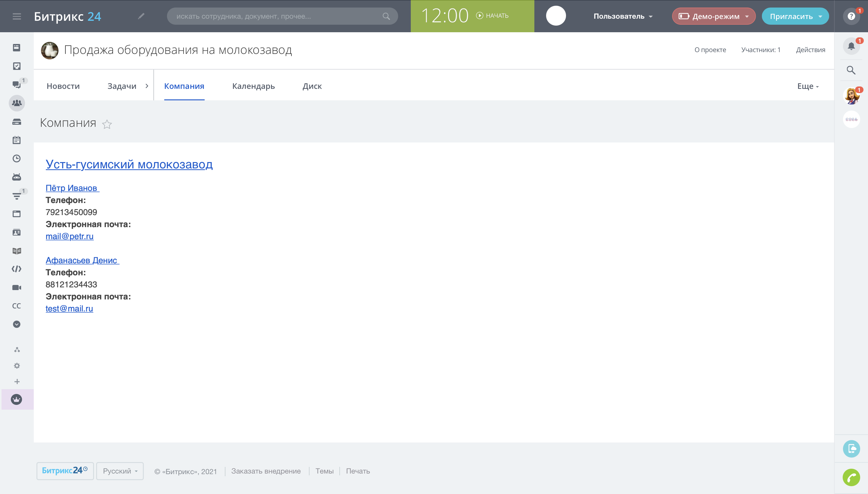Open the calendar icon in left sidebar

tap(17, 140)
